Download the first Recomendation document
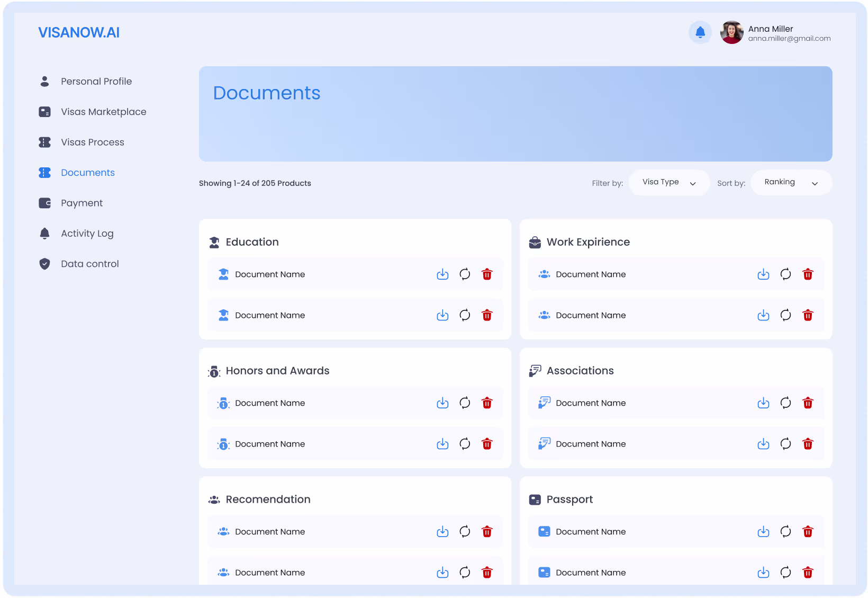 point(442,532)
